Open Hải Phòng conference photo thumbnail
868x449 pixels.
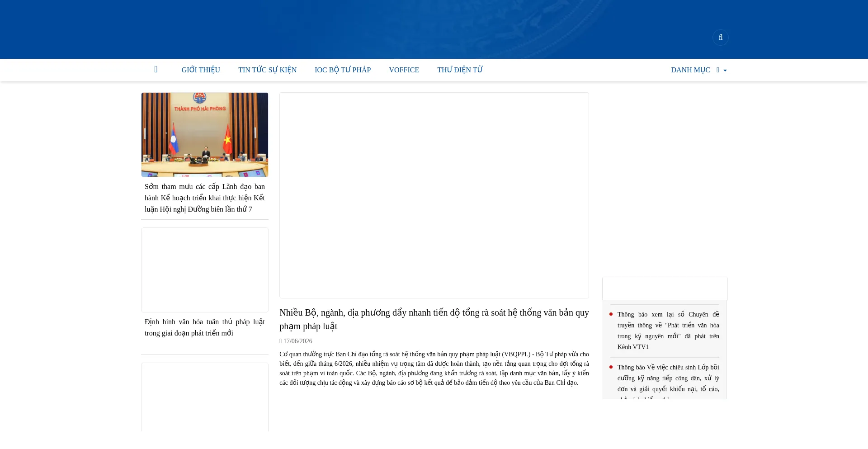[205, 135]
